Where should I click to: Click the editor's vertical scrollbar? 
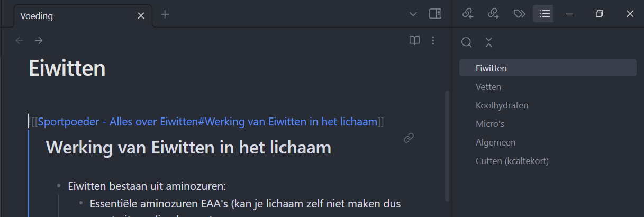[447, 146]
